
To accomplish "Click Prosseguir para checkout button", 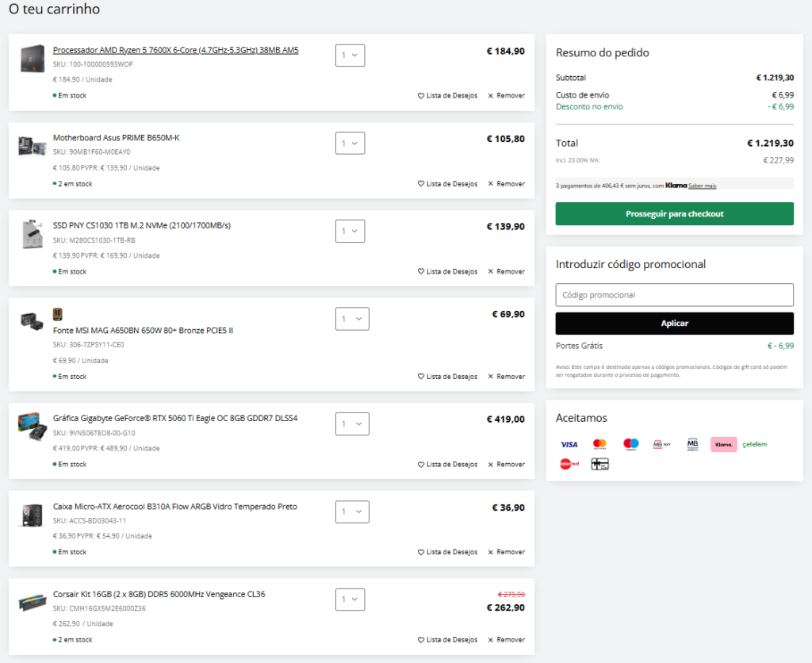I will point(674,214).
